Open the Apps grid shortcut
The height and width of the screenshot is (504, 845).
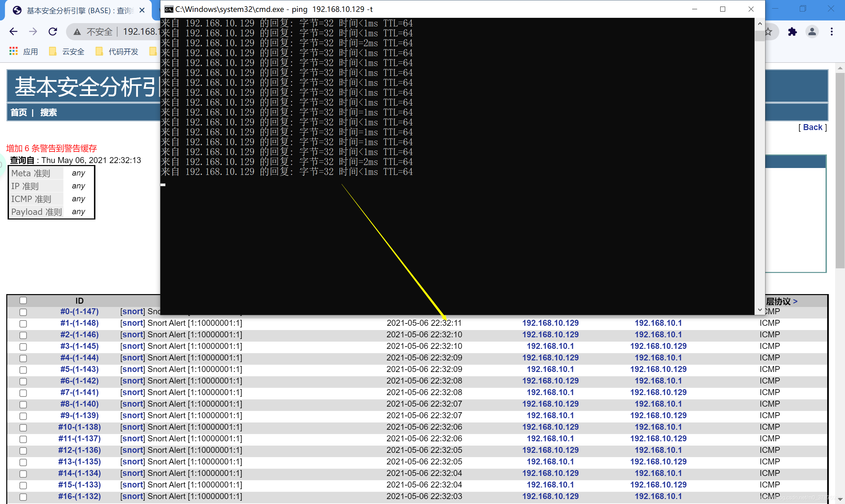(x=14, y=51)
